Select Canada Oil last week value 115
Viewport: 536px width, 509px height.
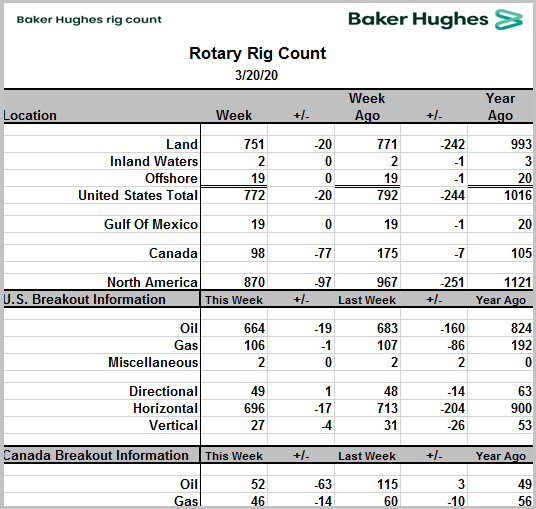[x=387, y=484]
